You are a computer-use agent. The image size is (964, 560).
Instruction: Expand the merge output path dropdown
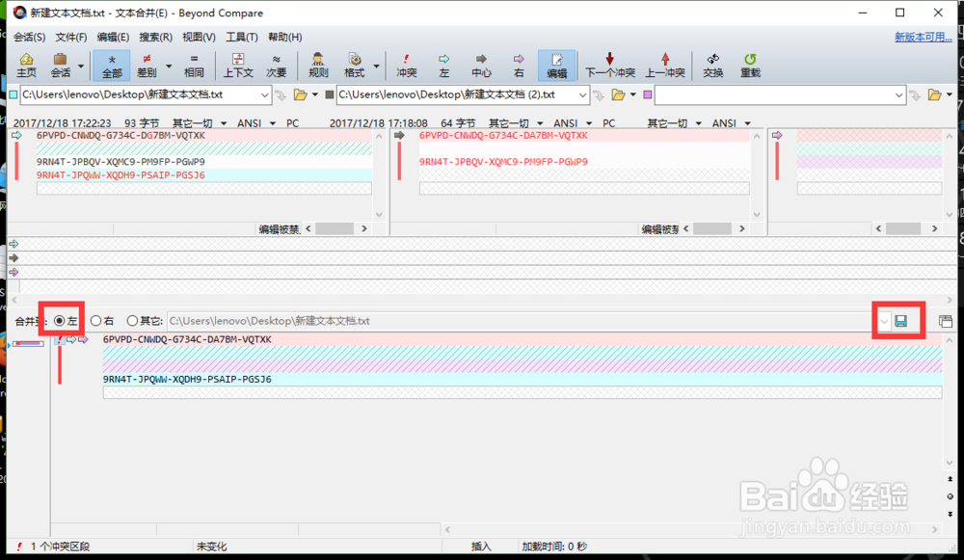883,321
